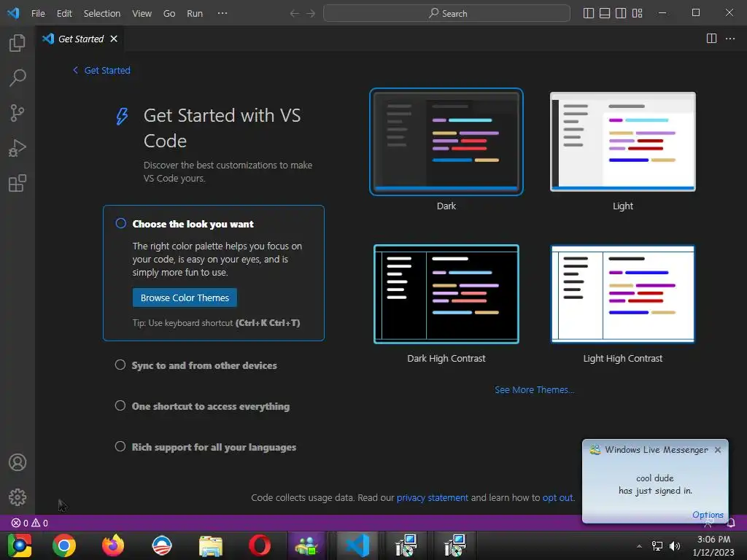The height and width of the screenshot is (560, 747).
Task: Open editor More Actions ellipsis
Action: click(x=729, y=39)
